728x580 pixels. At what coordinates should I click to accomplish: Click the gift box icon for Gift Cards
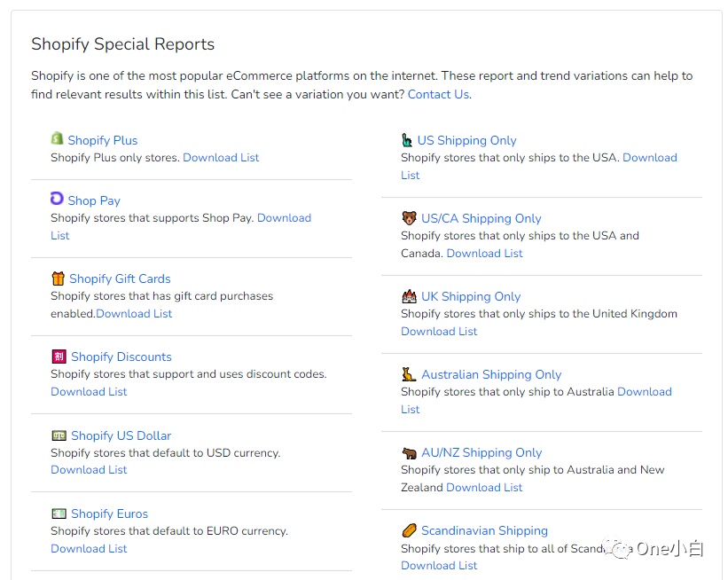pos(58,278)
